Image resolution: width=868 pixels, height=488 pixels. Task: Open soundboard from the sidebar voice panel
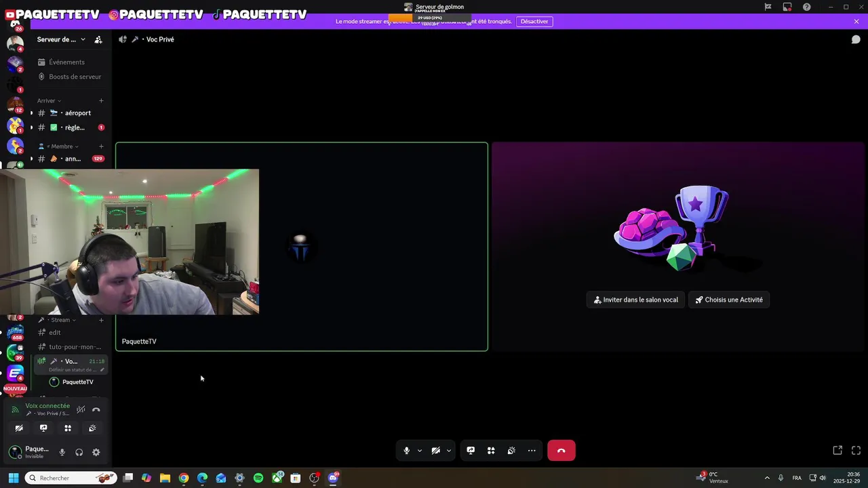[x=92, y=428]
